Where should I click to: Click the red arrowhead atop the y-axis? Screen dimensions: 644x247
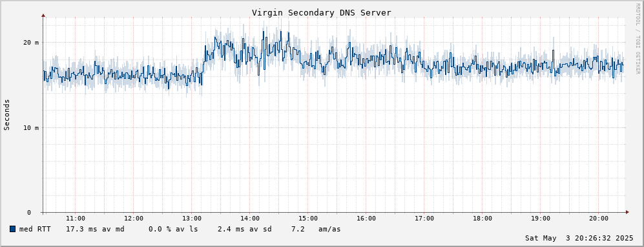point(43,16)
